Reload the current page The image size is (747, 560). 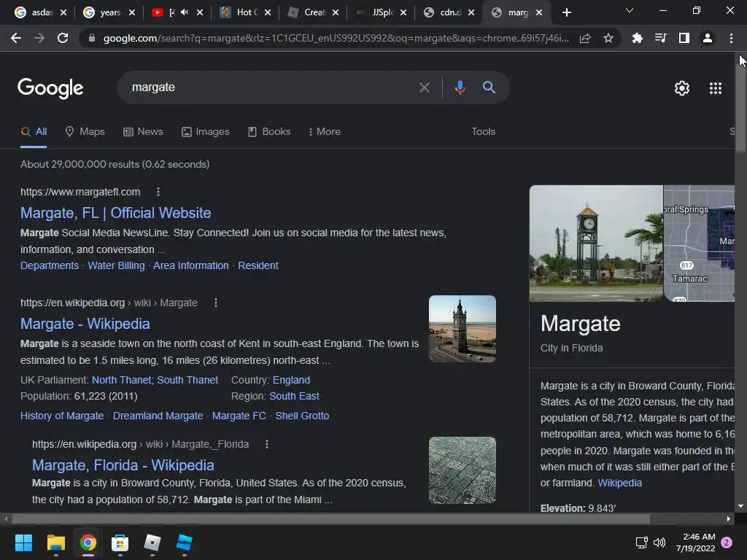63,38
